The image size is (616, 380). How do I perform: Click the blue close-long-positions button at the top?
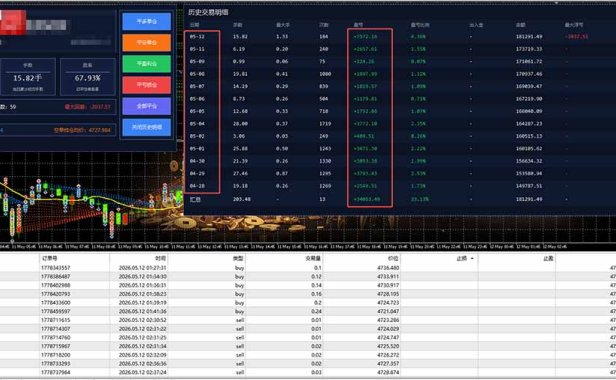[x=147, y=21]
